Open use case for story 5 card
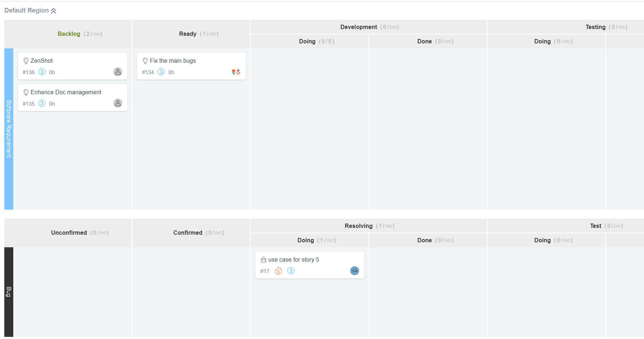The width and height of the screenshot is (644, 339). point(293,260)
